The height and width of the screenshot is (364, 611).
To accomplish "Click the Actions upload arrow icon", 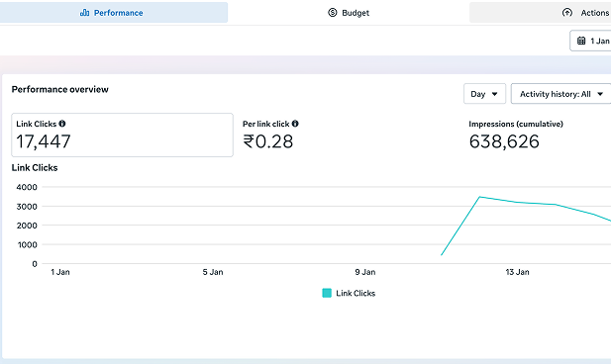I will pyautogui.click(x=567, y=13).
